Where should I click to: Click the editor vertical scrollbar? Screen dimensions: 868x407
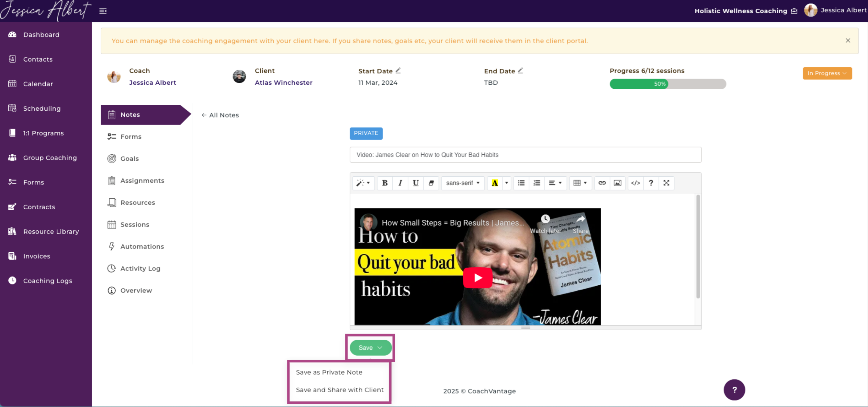(x=698, y=247)
